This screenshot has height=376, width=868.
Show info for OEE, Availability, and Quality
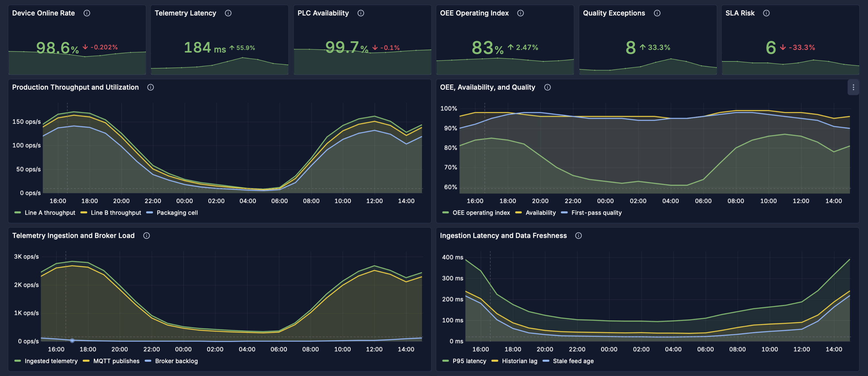click(548, 87)
